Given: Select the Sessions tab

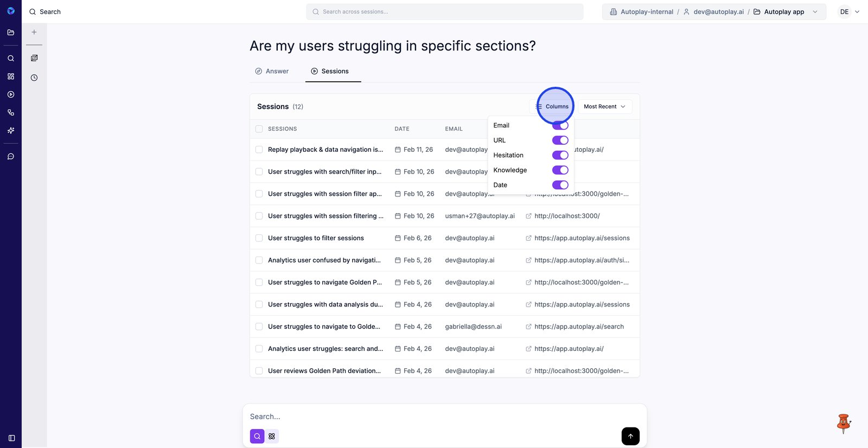Looking at the screenshot, I should point(330,71).
